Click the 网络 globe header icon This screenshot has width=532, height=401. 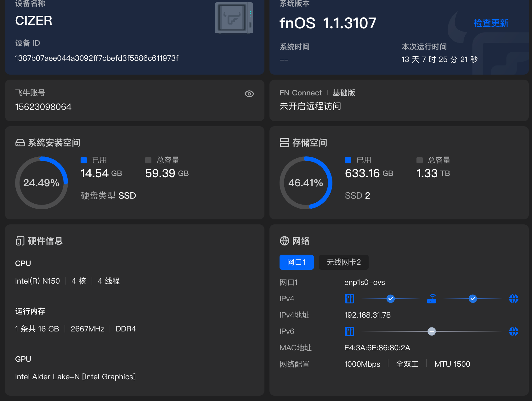click(x=285, y=241)
